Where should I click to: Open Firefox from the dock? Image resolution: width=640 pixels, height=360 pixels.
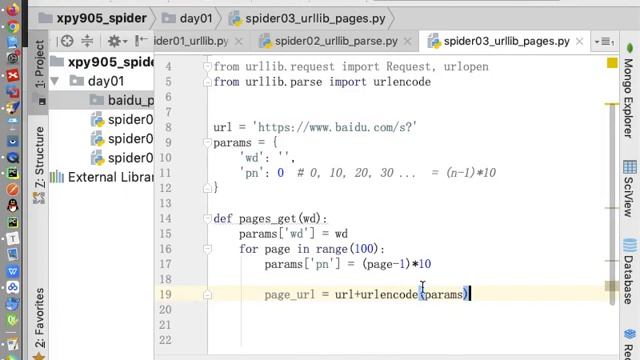(x=13, y=9)
